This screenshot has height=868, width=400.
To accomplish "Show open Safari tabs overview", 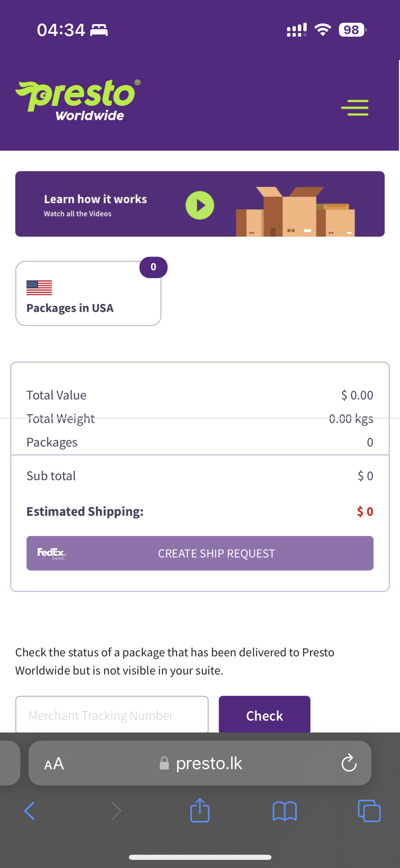I will (x=369, y=811).
